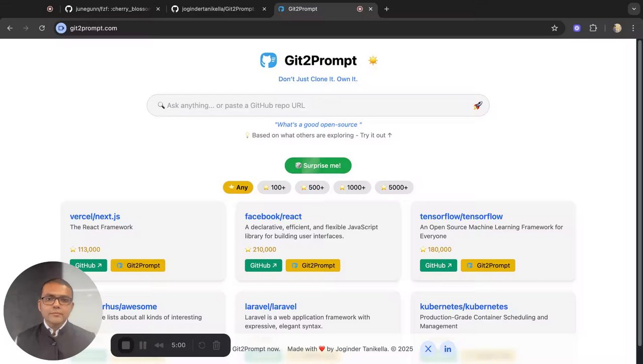Expand the tab list dropdown arrow
The width and height of the screenshot is (643, 364).
633,9
